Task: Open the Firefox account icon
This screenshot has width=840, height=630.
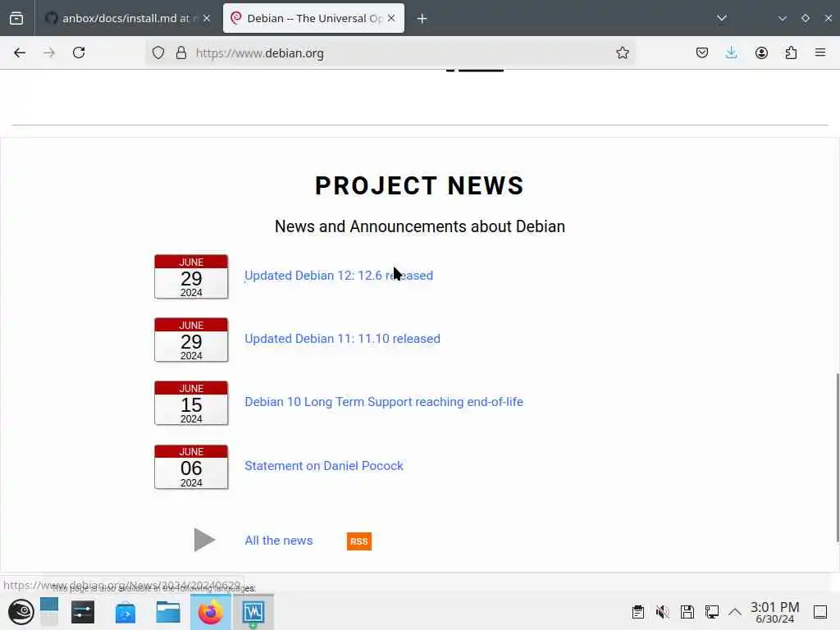Action: click(761, 52)
